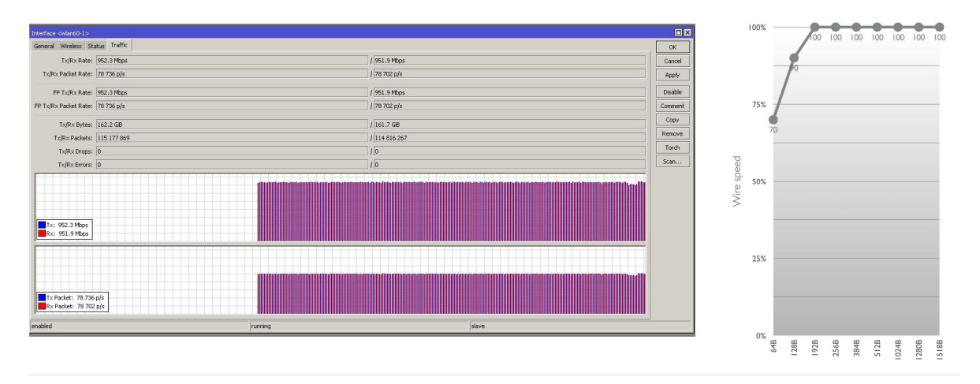The height and width of the screenshot is (384, 980).
Task: Cancel the interface dialog changes
Action: tap(672, 61)
